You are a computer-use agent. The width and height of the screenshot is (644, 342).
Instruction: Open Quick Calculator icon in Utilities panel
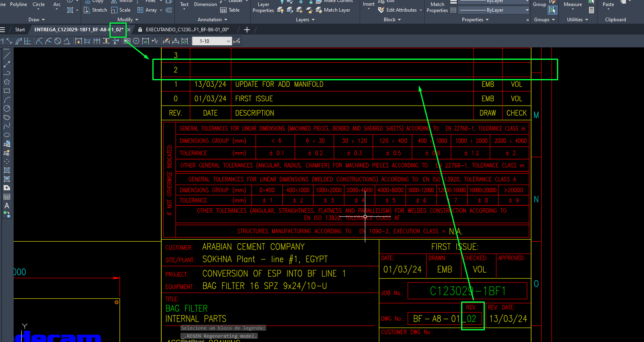(x=591, y=10)
